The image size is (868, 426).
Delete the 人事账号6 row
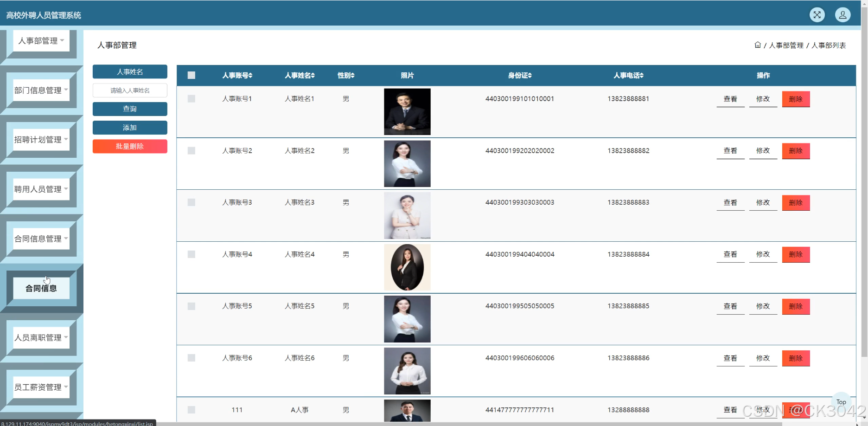796,358
